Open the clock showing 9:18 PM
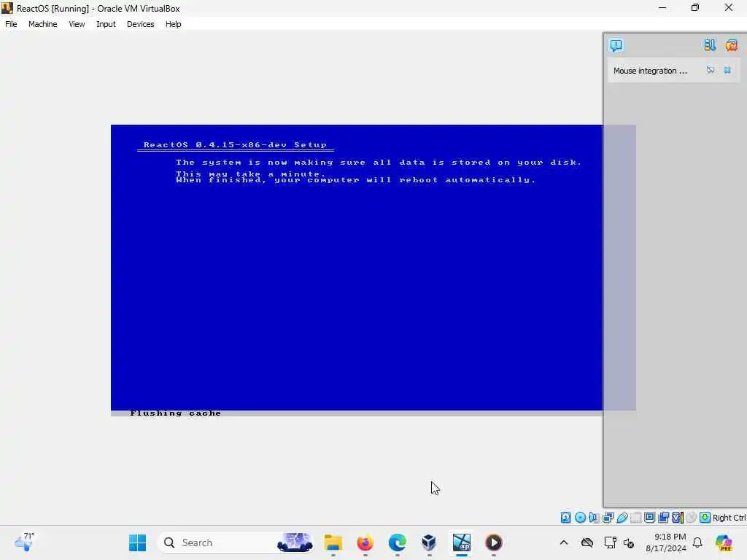 (666, 542)
